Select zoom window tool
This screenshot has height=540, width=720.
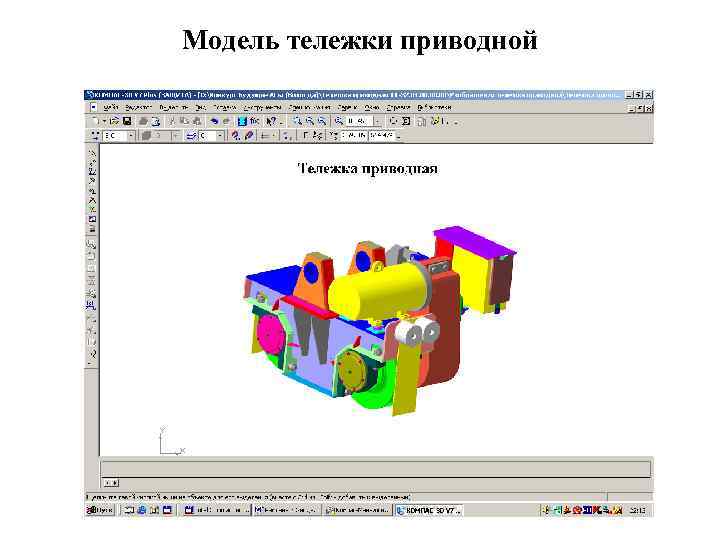point(298,121)
